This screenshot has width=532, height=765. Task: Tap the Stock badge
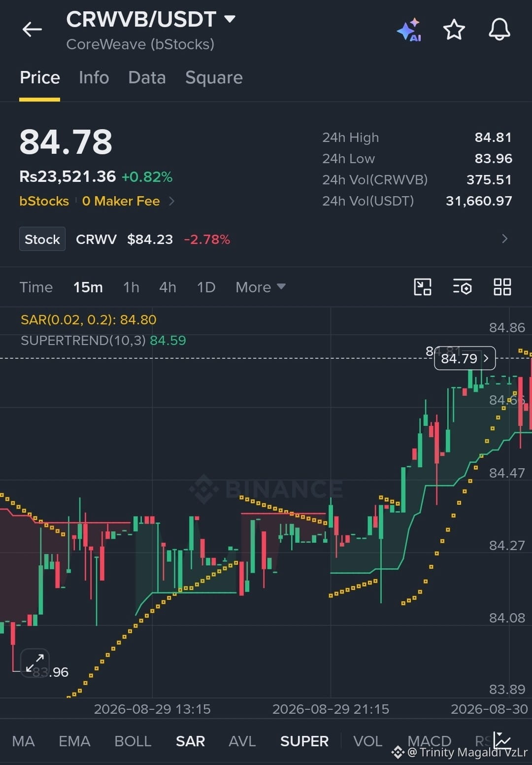click(42, 239)
